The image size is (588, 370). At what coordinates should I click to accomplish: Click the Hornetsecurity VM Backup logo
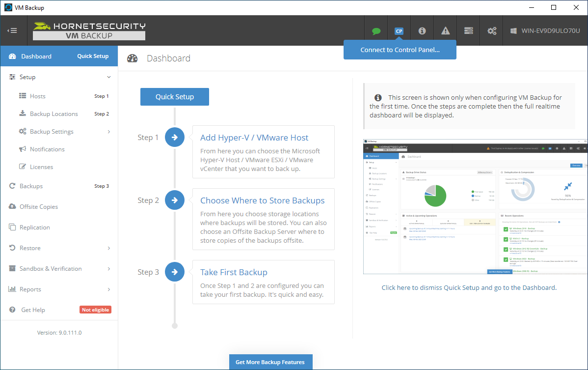point(89,31)
